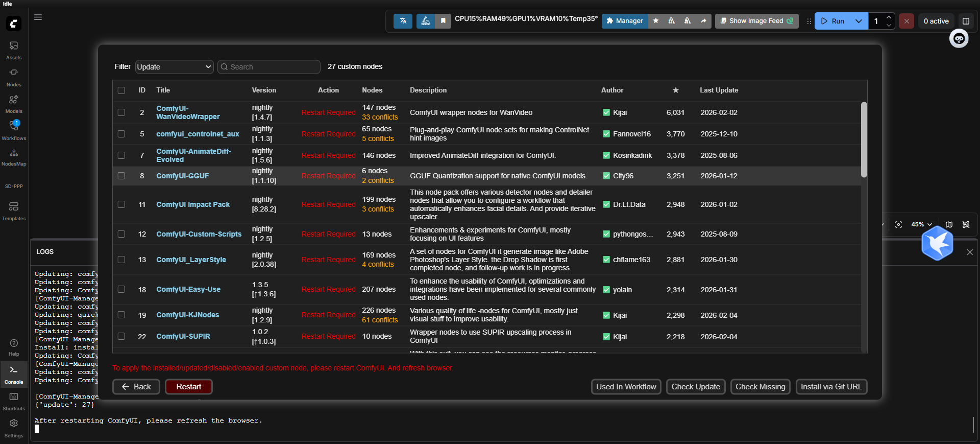Image resolution: width=980 pixels, height=444 pixels.
Task: Sort table by star count column header
Action: [x=676, y=90]
